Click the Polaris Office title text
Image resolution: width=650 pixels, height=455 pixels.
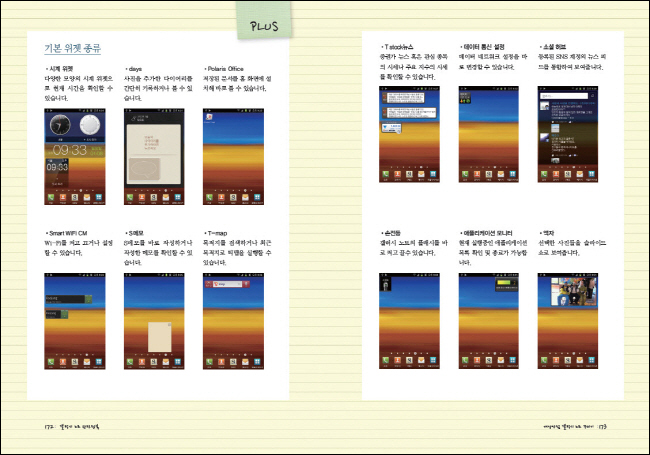[224, 69]
